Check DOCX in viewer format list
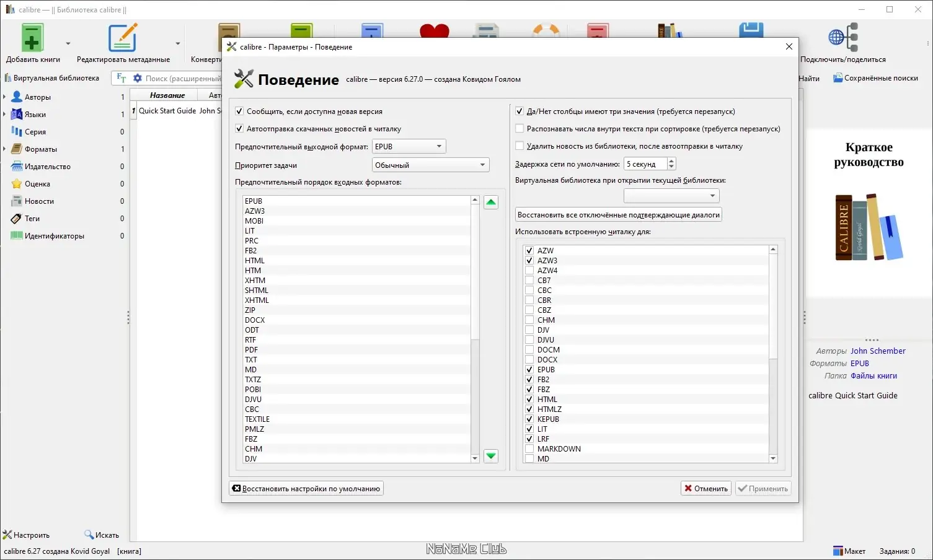The image size is (933, 560). (x=529, y=360)
